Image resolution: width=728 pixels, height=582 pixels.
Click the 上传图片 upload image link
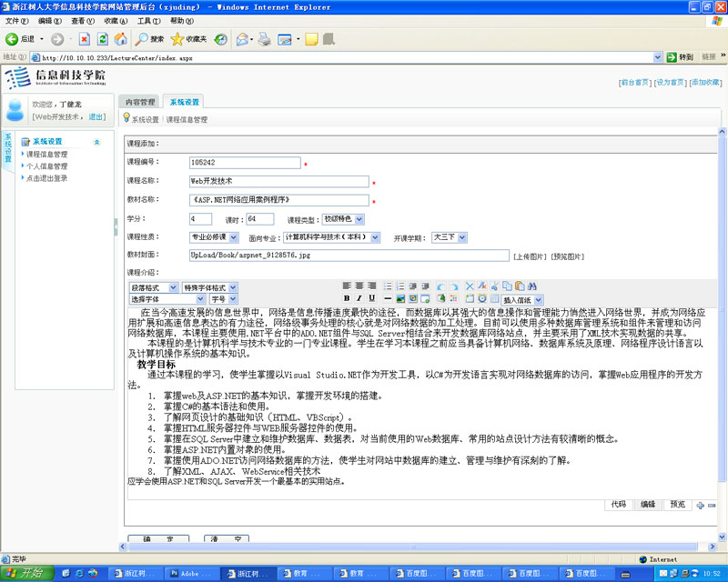tap(531, 256)
